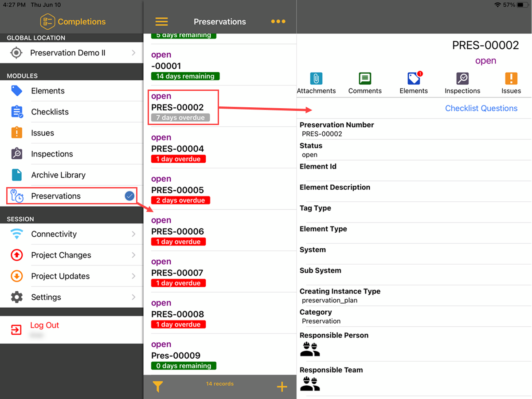The image size is (532, 399).
Task: Select record PRES-00006 in the list
Action: click(220, 231)
